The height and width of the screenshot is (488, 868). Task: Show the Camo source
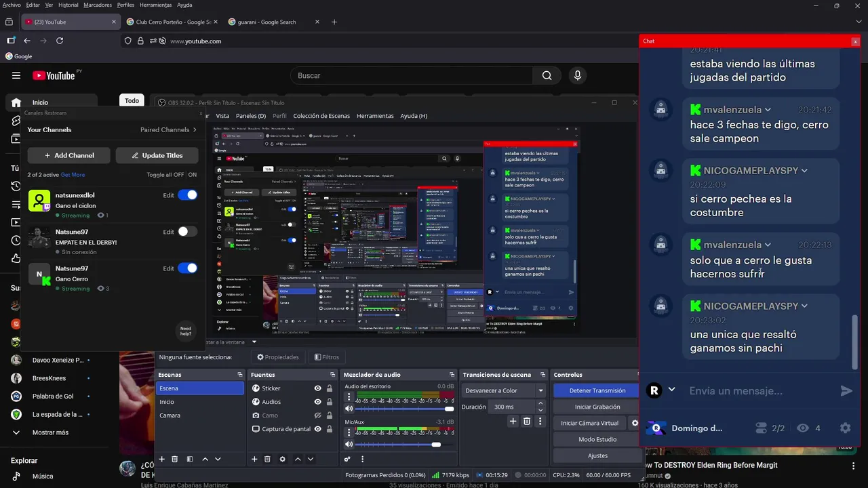coord(317,415)
